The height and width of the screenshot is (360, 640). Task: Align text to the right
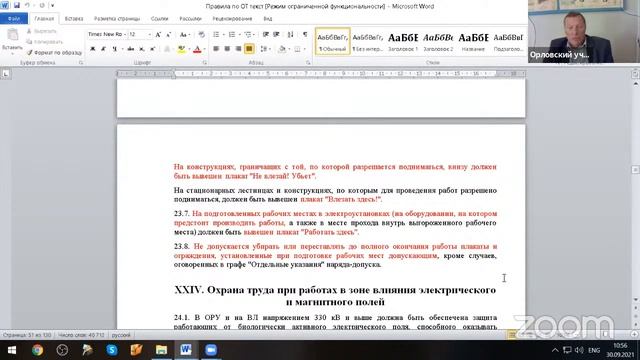coord(238,49)
